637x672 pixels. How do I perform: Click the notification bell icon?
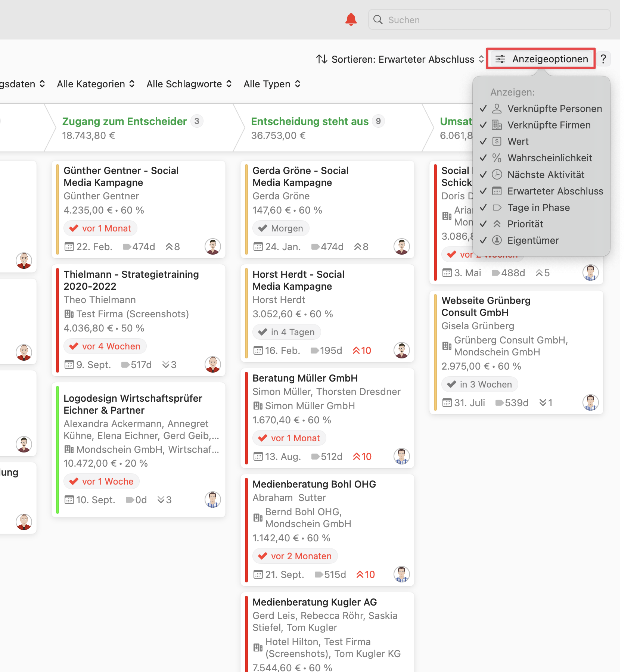point(350,19)
